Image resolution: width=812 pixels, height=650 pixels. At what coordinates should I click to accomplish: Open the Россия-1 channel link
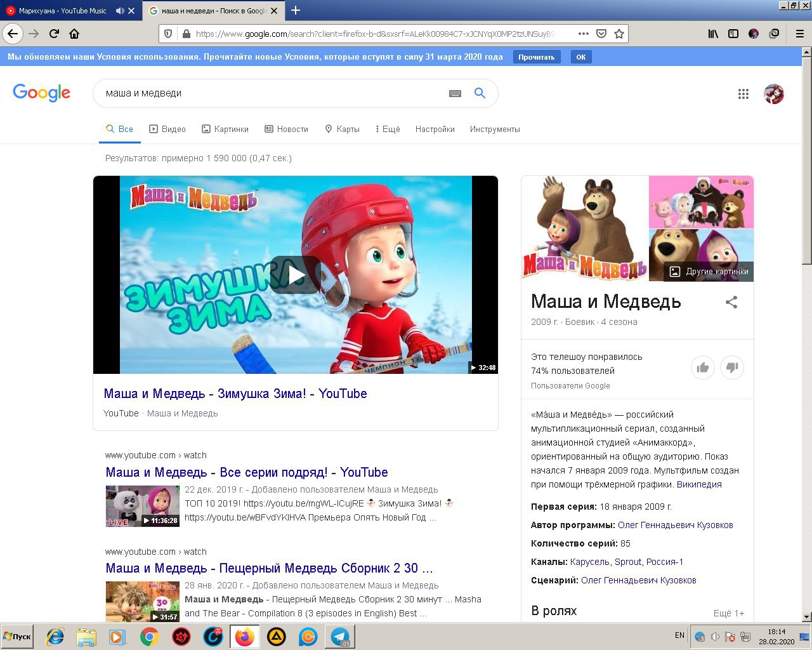click(x=665, y=562)
